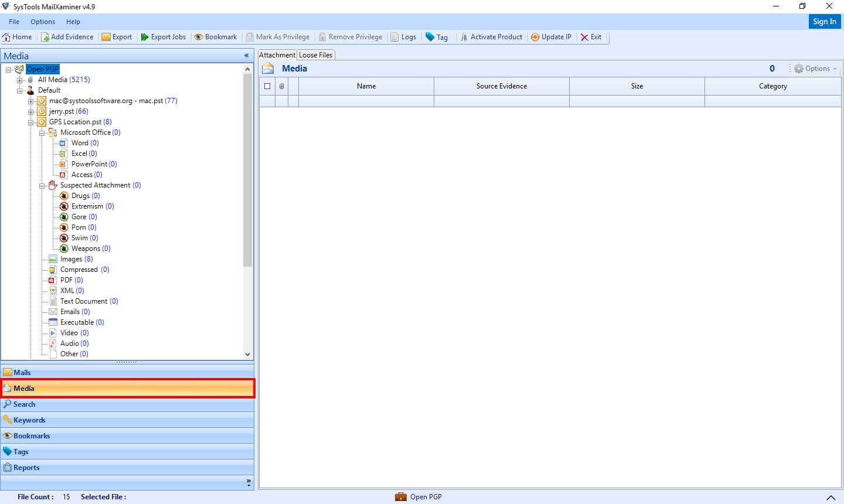Click Activate Product in toolbar
Screen dimensions: 844x504
coord(491,37)
